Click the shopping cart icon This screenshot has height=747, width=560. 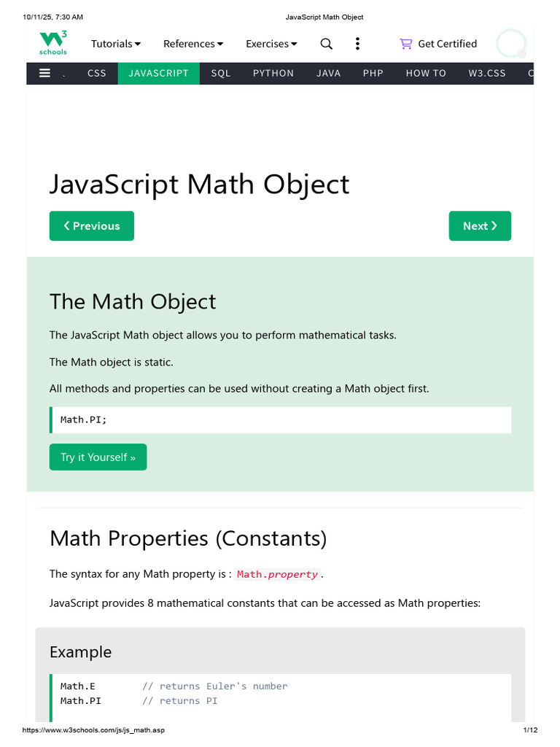[405, 44]
